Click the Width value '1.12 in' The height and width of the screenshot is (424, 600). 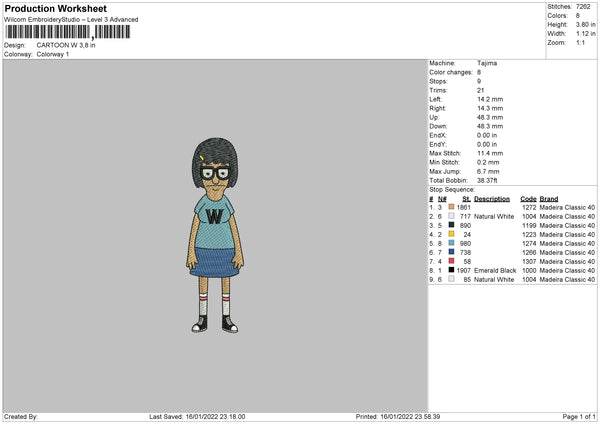[585, 34]
